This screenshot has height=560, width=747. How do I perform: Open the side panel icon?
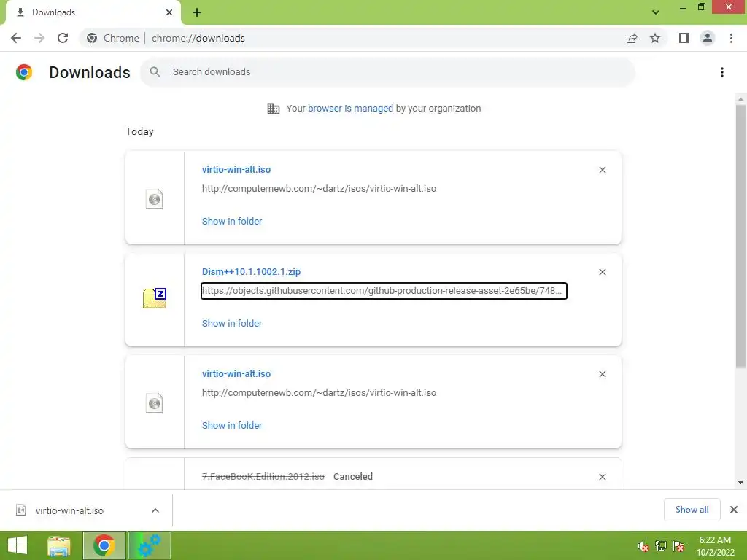pos(684,38)
